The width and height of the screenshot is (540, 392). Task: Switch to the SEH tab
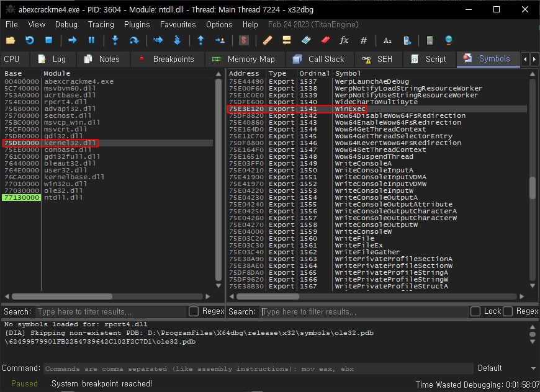378,59
